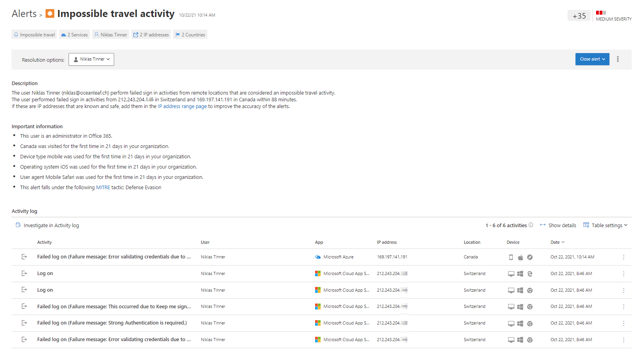The width and height of the screenshot is (644, 355).
Task: Click the Microsoft Azure cloud icon
Action: (x=318, y=257)
